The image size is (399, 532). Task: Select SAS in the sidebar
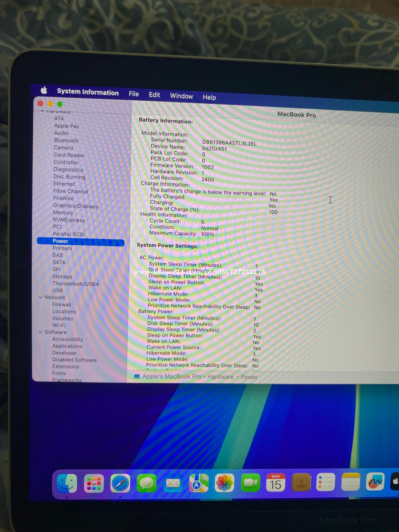click(x=58, y=255)
